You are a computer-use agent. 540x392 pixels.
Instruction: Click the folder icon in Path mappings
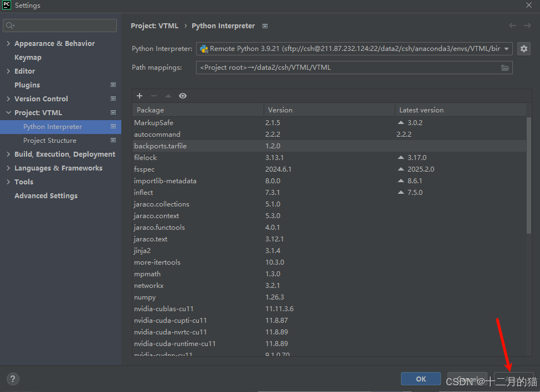pyautogui.click(x=505, y=68)
